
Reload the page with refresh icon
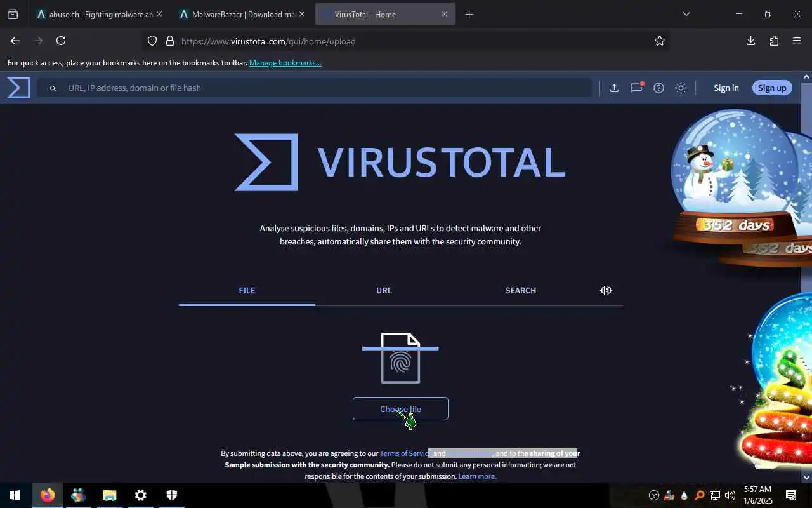pyautogui.click(x=61, y=41)
